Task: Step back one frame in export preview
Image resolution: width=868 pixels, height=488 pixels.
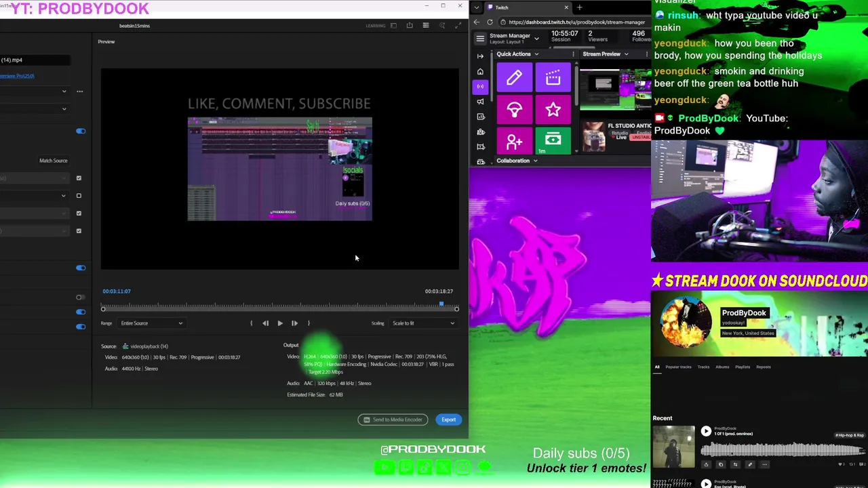Action: [265, 323]
